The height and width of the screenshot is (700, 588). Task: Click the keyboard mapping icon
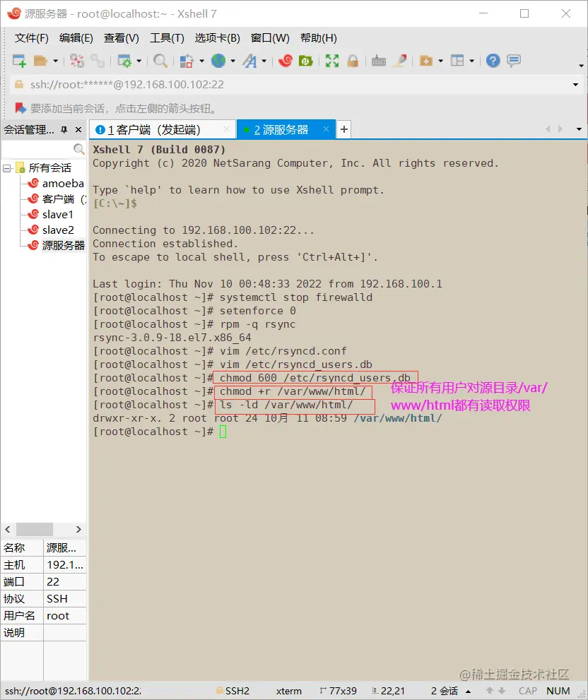378,60
